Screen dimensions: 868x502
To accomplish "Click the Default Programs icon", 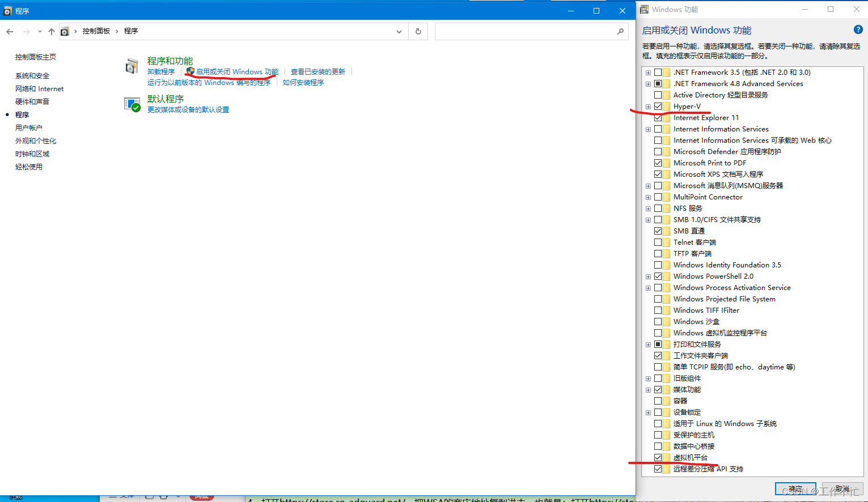I will [x=132, y=104].
